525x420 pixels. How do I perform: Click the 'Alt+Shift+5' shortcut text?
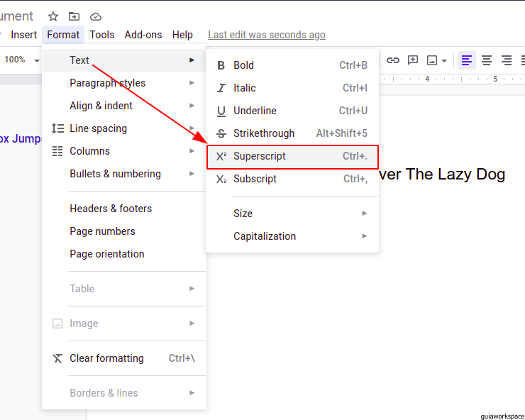pos(341,133)
